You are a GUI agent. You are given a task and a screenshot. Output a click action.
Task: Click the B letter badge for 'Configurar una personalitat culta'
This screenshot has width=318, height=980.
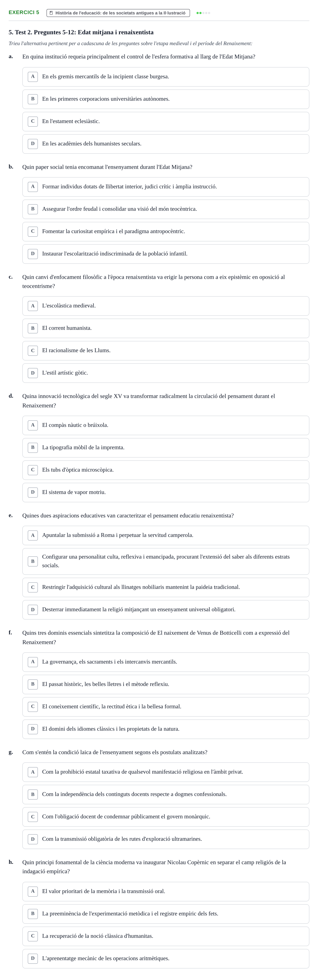click(x=33, y=561)
